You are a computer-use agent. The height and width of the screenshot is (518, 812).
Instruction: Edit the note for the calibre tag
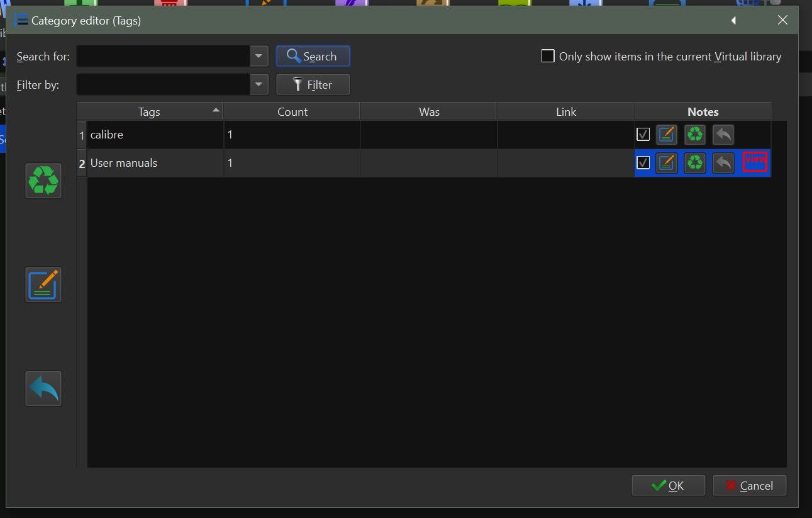pos(667,135)
